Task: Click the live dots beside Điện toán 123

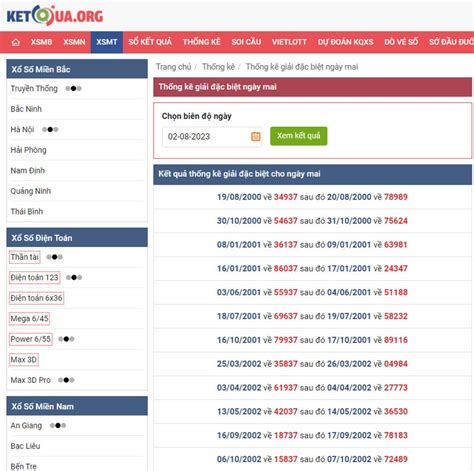Action: [74, 277]
